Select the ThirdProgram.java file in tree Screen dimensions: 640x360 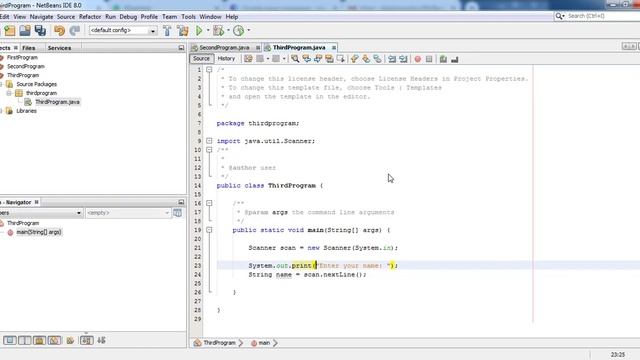click(x=57, y=102)
